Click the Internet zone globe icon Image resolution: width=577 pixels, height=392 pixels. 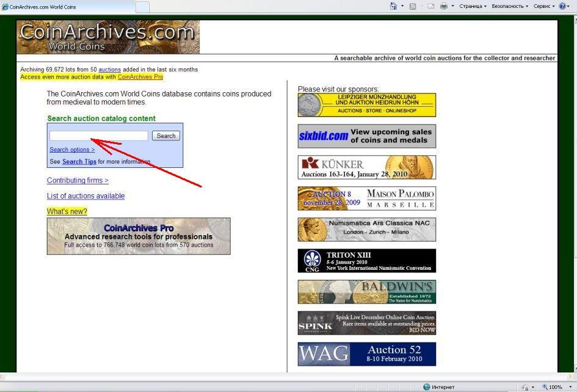tap(427, 387)
